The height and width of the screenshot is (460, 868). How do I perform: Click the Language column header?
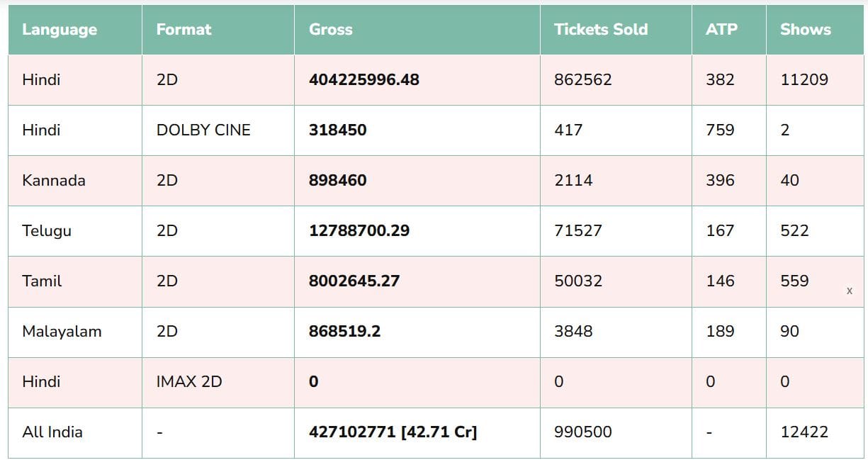(60, 30)
